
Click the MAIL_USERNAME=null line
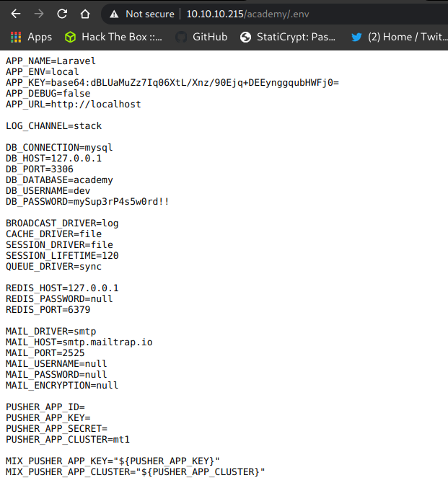point(56,363)
